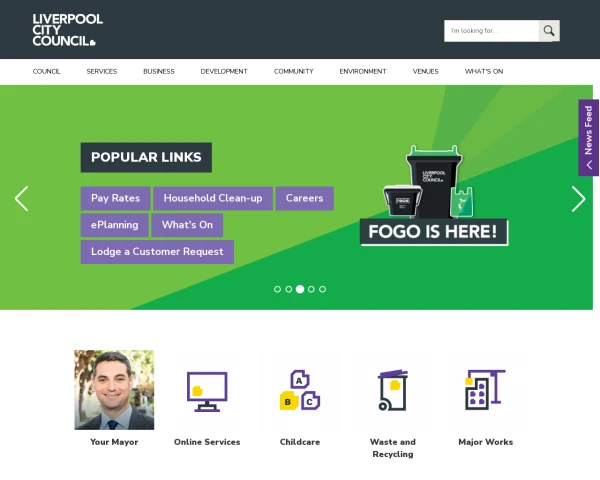Select the first carousel dot indicator
This screenshot has width=600, height=480.
[277, 289]
